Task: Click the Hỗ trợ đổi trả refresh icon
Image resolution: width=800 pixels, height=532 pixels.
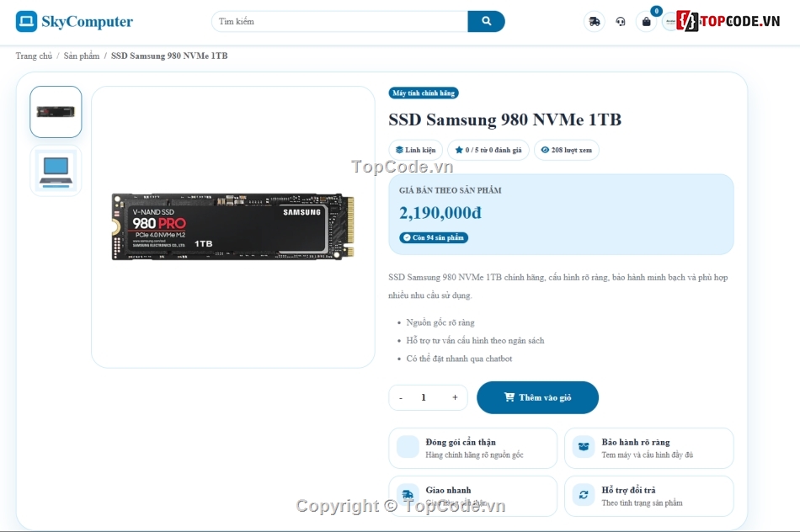Action: pyautogui.click(x=584, y=494)
